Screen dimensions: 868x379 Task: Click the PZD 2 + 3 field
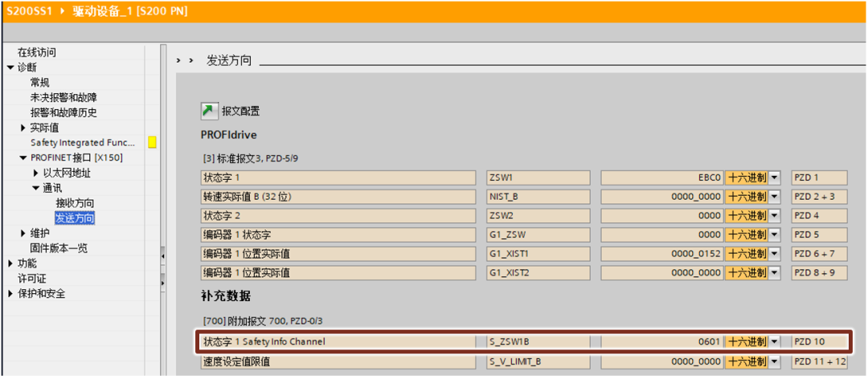pyautogui.click(x=819, y=197)
